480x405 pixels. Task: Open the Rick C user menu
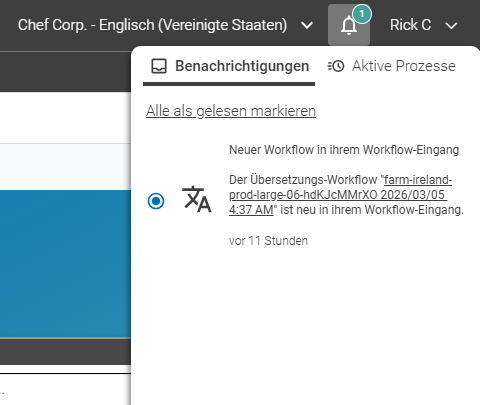pos(423,25)
